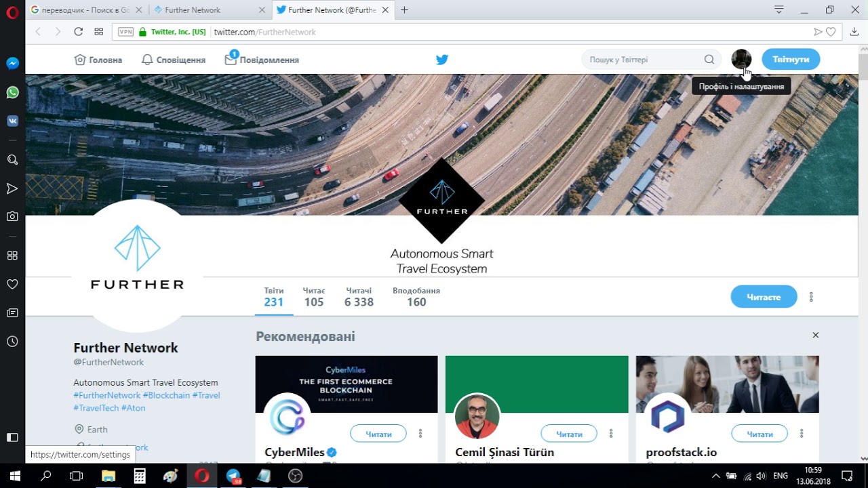Image resolution: width=868 pixels, height=488 pixels.
Task: Open Speed Dial start page grid
Action: [99, 32]
